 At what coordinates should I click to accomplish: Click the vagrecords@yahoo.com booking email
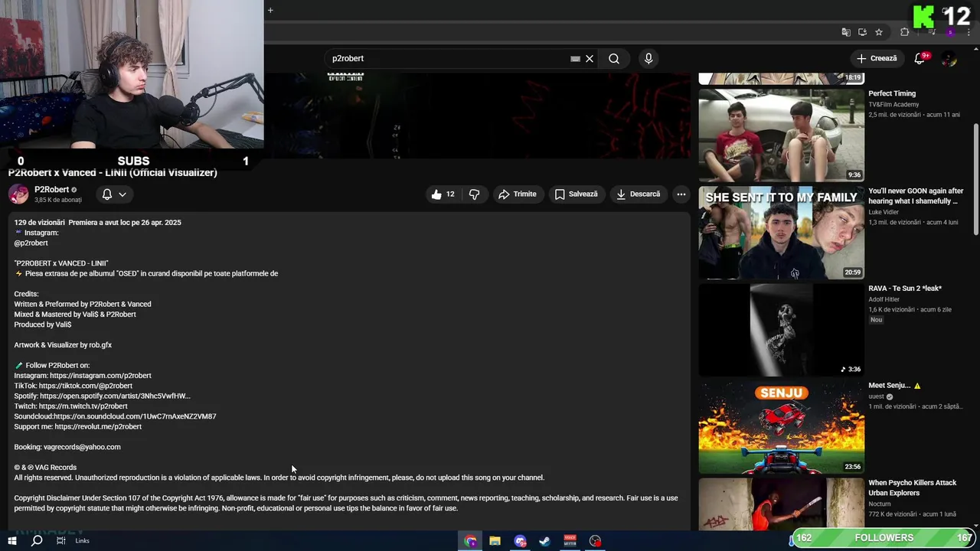coord(82,447)
